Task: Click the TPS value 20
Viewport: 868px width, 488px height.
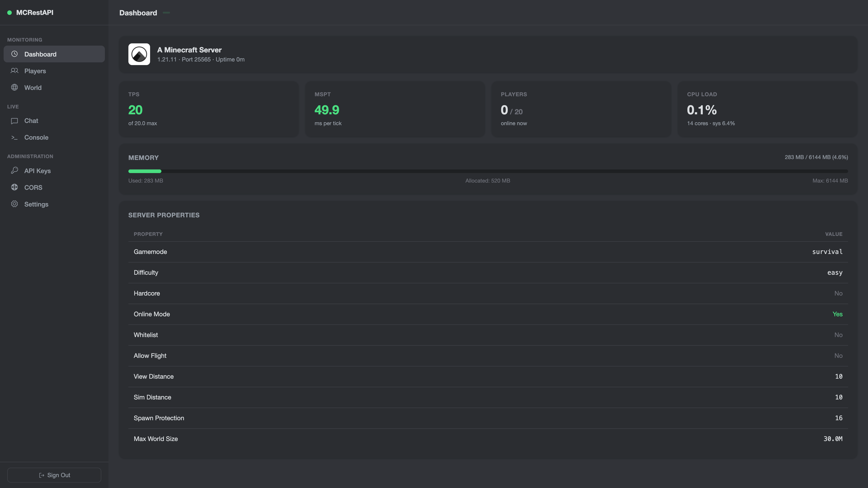Action: click(x=135, y=110)
